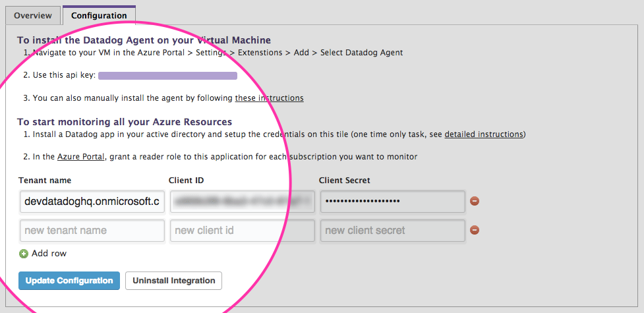644x313 pixels.
Task: Click the blurred filled Client ID field
Action: click(x=242, y=201)
